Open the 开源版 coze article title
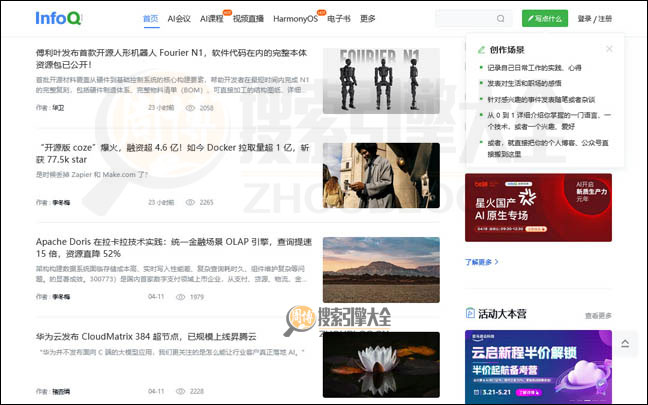The image size is (648, 405). pyautogui.click(x=172, y=153)
